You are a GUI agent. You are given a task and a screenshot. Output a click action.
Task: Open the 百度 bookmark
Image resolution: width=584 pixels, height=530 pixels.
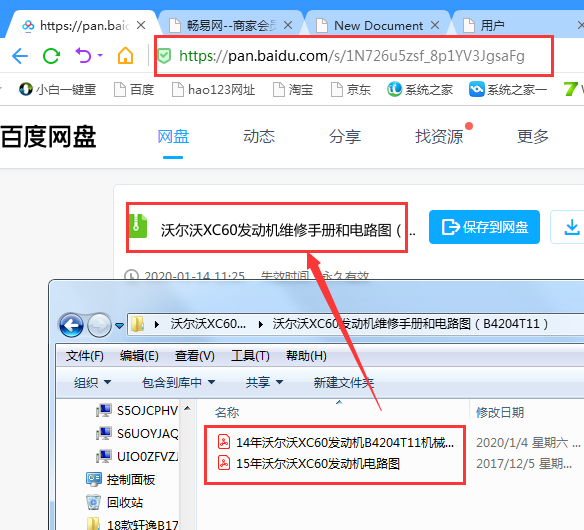click(x=134, y=90)
